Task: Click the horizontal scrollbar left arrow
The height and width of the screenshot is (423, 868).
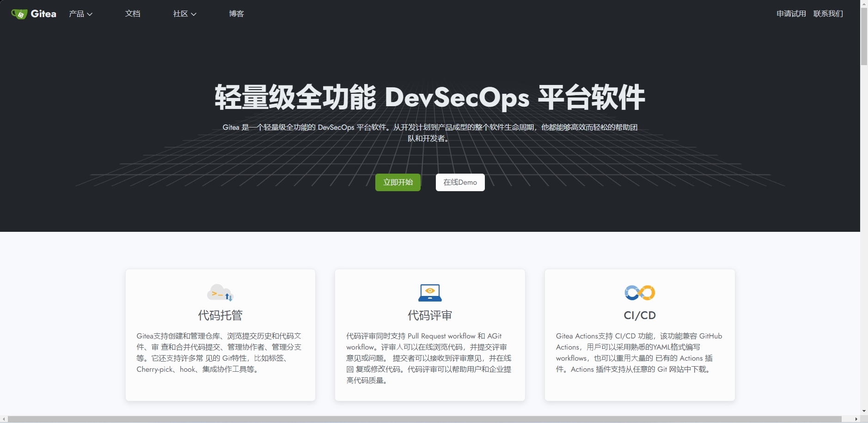Action: coord(4,419)
